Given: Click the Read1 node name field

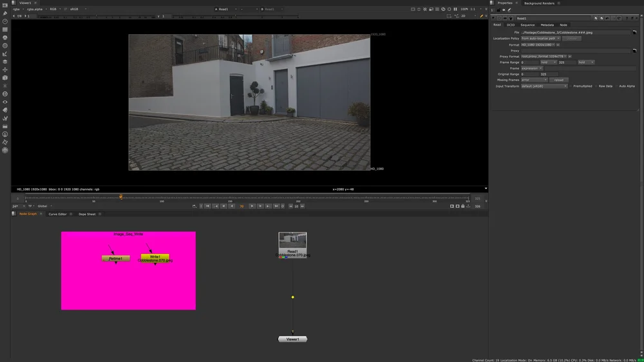Looking at the screenshot, I should pos(554,18).
